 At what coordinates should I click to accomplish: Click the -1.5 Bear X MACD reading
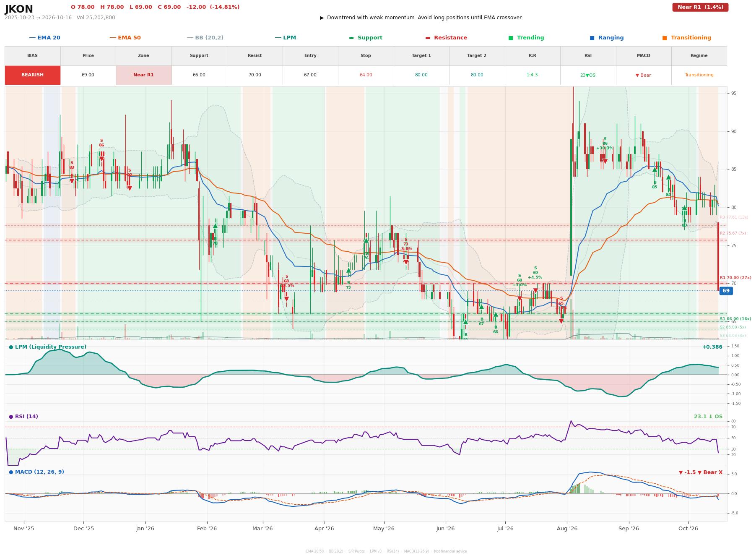(x=701, y=472)
